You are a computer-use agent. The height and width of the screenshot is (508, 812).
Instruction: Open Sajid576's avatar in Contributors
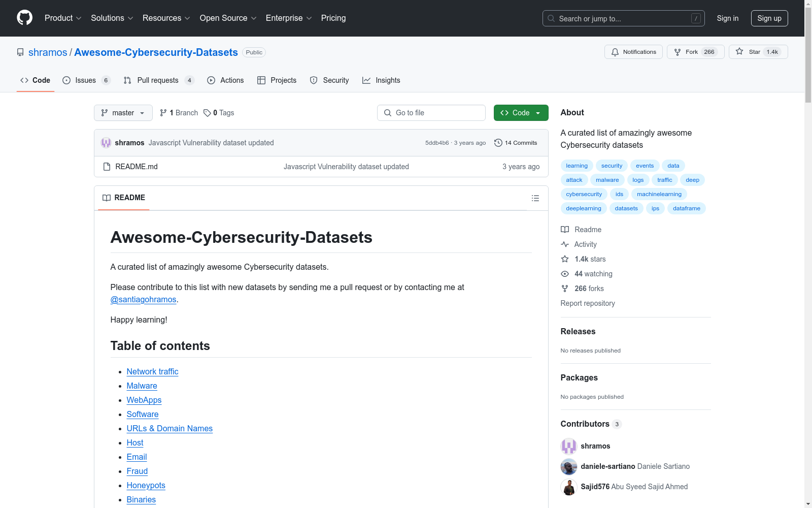pos(569,487)
